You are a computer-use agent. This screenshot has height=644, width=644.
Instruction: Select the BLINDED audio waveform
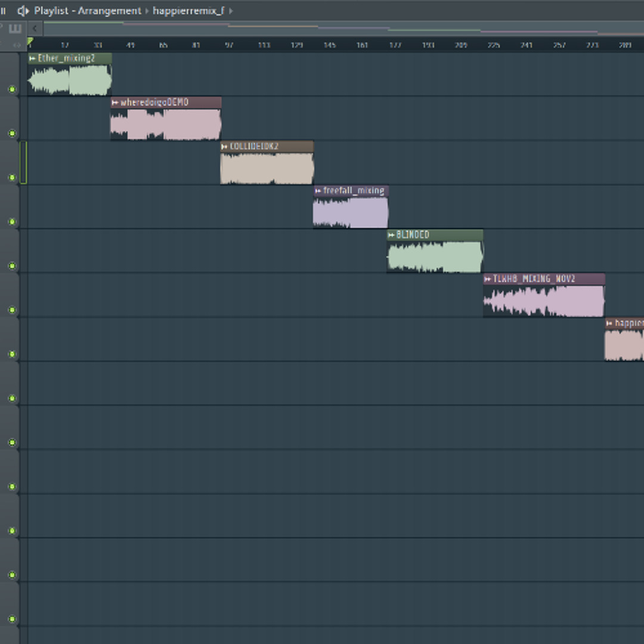(x=435, y=257)
